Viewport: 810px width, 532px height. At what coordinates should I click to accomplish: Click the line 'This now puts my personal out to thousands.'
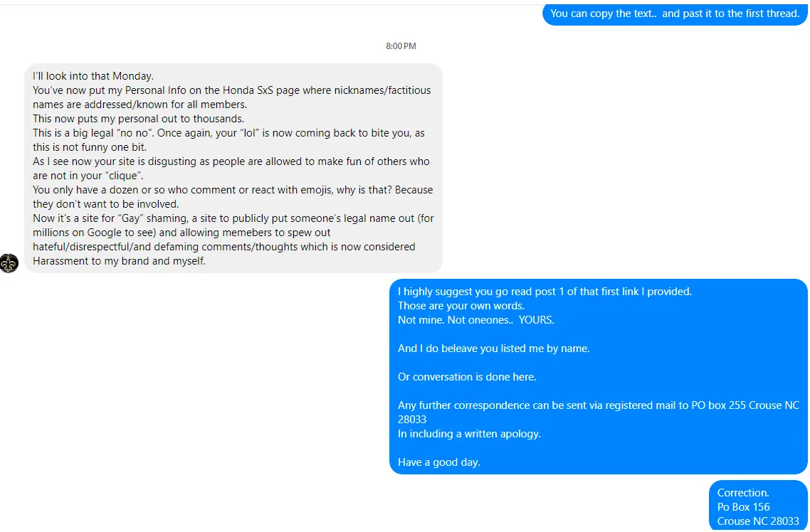[x=139, y=119]
